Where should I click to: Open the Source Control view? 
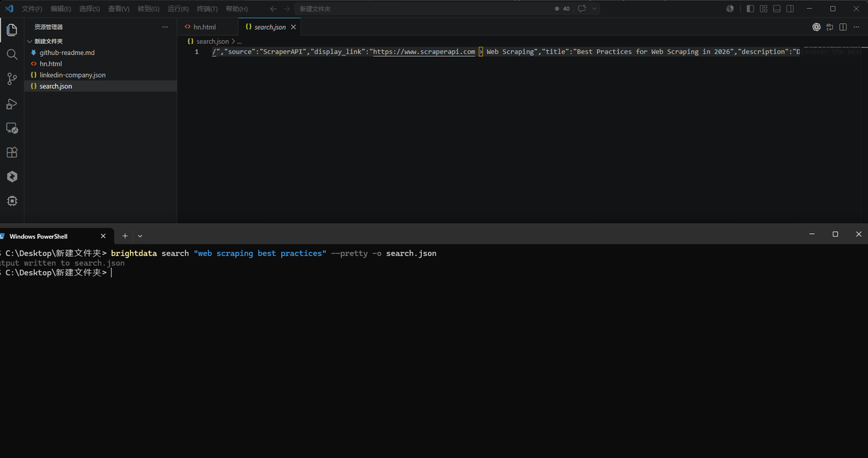coord(12,79)
